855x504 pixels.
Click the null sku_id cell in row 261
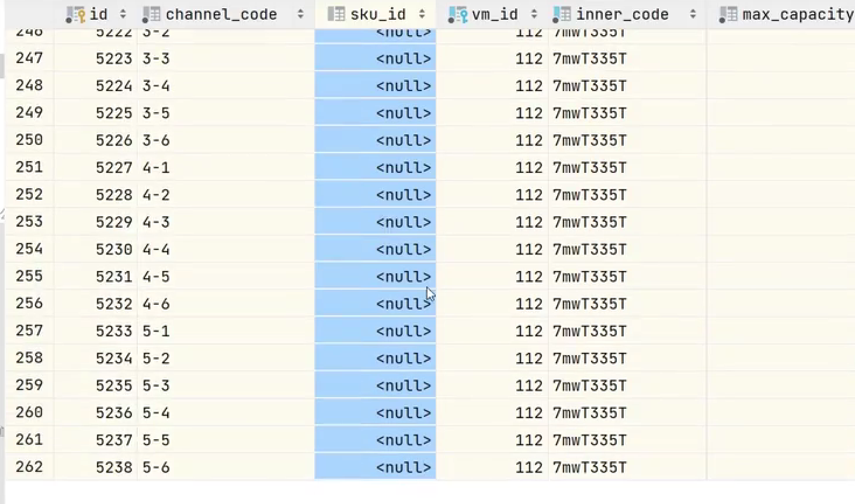pos(376,440)
